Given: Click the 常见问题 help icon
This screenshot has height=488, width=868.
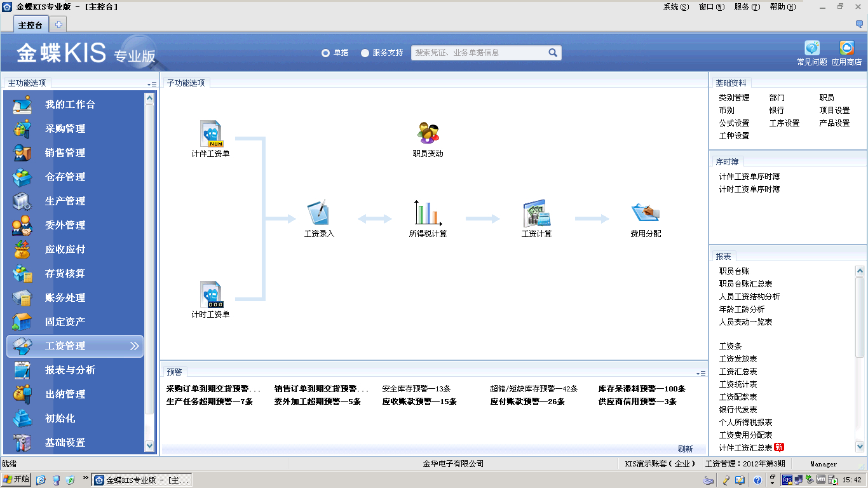Looking at the screenshot, I should pyautogui.click(x=812, y=48).
